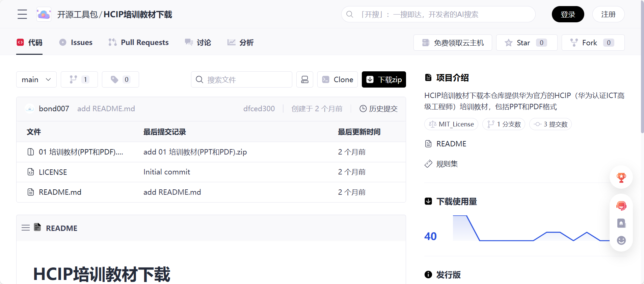644x284 pixels.
Task: Click the cloud IDE server icon button
Action: (x=305, y=79)
